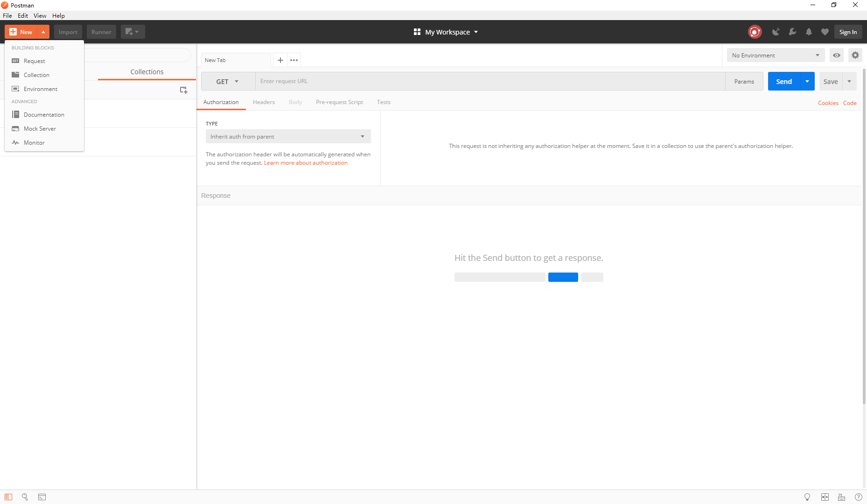Image resolution: width=867 pixels, height=504 pixels.
Task: Open the Runner
Action: (101, 32)
